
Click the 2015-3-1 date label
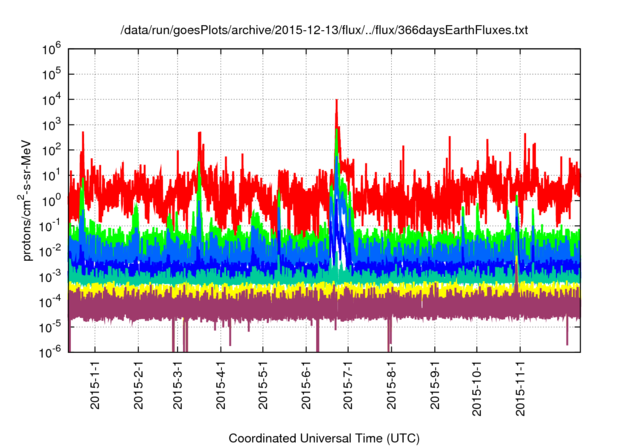pos(178,385)
